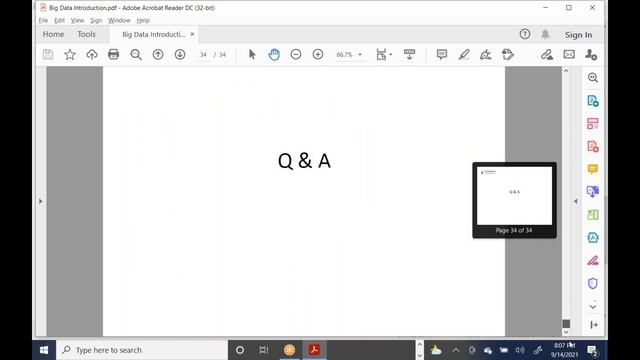640x360 pixels.
Task: Switch to the Tools tab
Action: (87, 34)
